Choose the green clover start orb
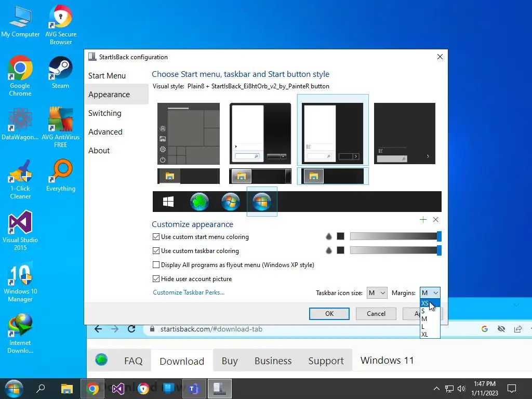Viewport: 532px width, 399px height. pos(199,202)
